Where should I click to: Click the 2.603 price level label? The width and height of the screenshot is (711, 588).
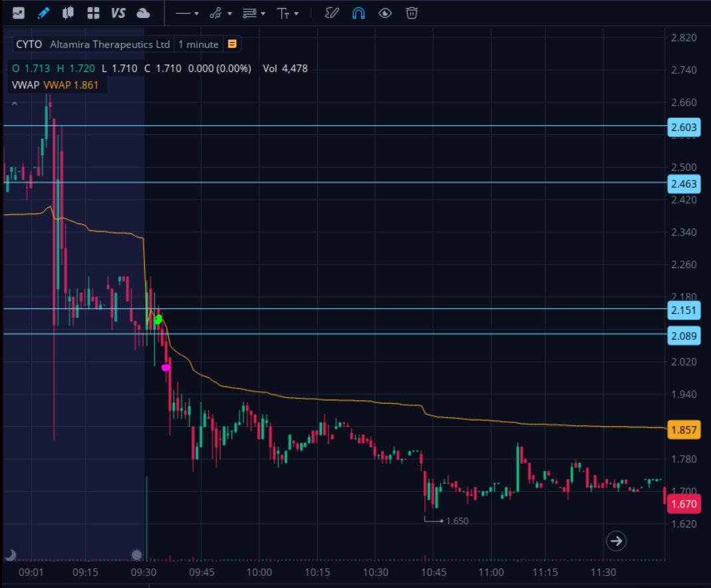point(684,128)
